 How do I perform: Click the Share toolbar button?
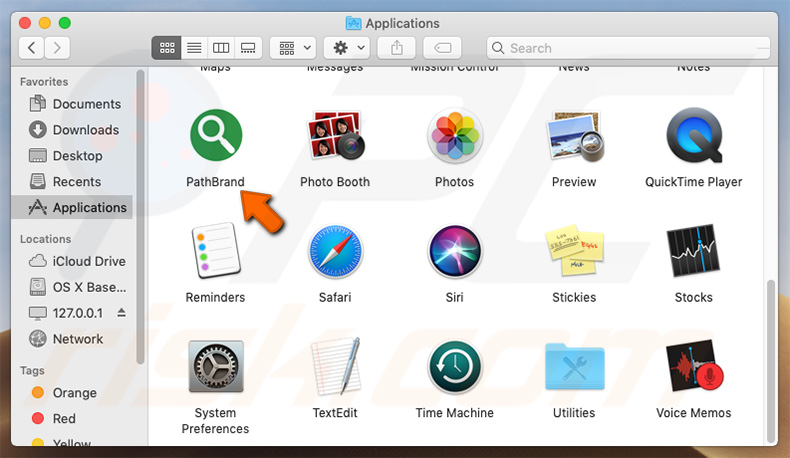tap(397, 48)
